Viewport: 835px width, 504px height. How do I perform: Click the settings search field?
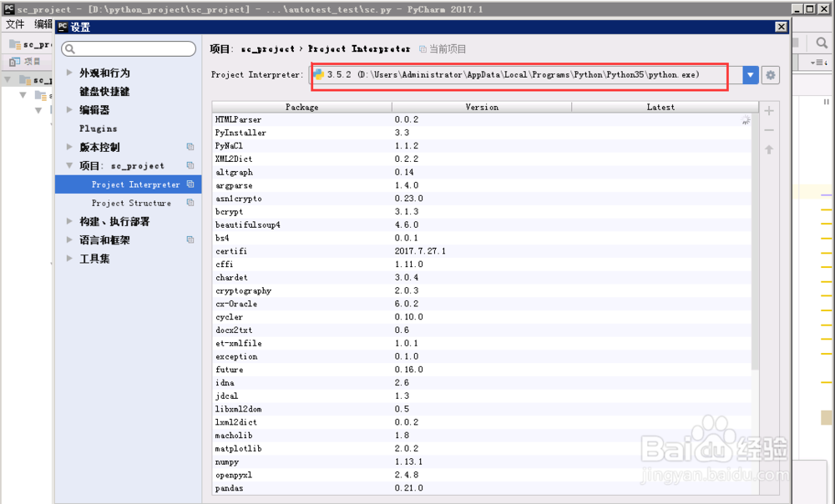129,49
